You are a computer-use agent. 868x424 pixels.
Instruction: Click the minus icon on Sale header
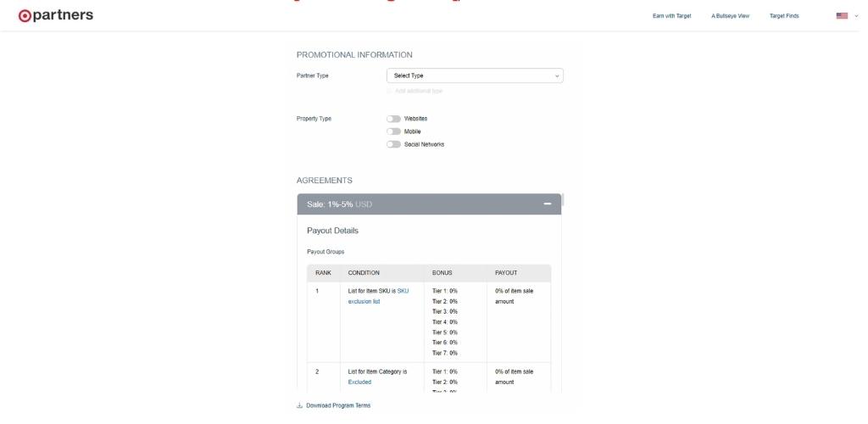pyautogui.click(x=547, y=204)
